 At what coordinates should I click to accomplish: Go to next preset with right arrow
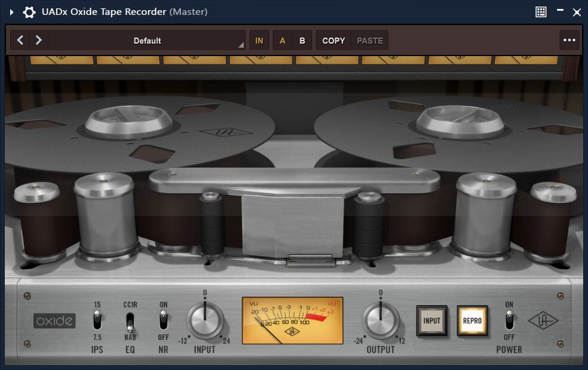39,41
